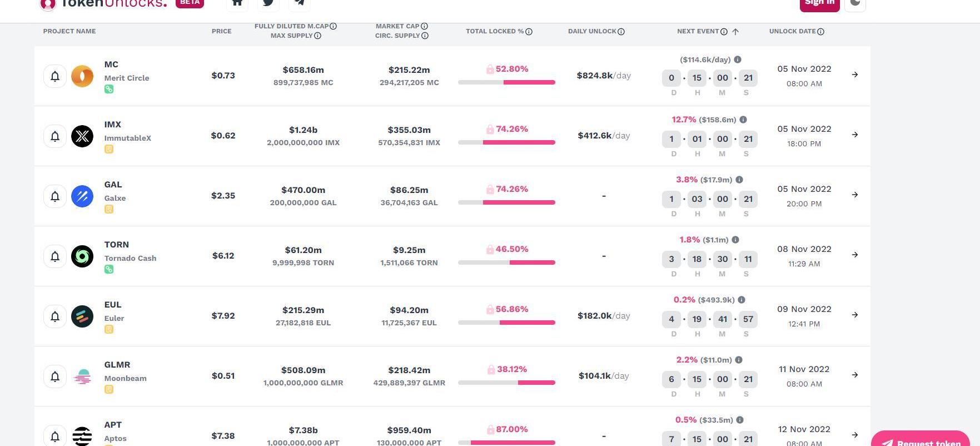Click the info icon beside Total Locked %

529,32
